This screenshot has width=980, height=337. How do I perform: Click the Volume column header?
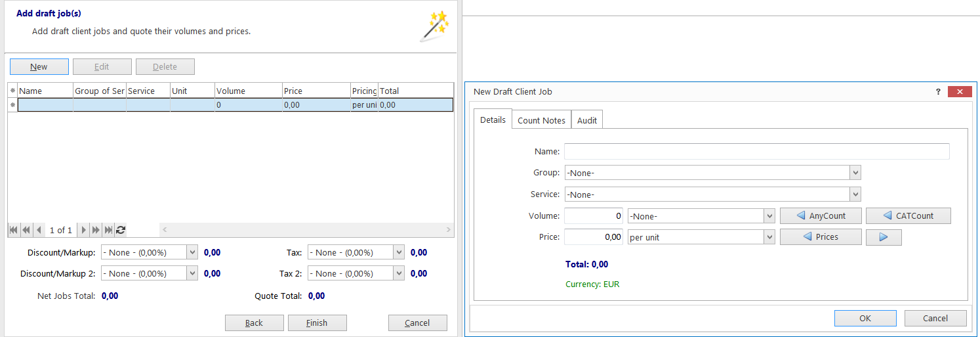pyautogui.click(x=248, y=91)
